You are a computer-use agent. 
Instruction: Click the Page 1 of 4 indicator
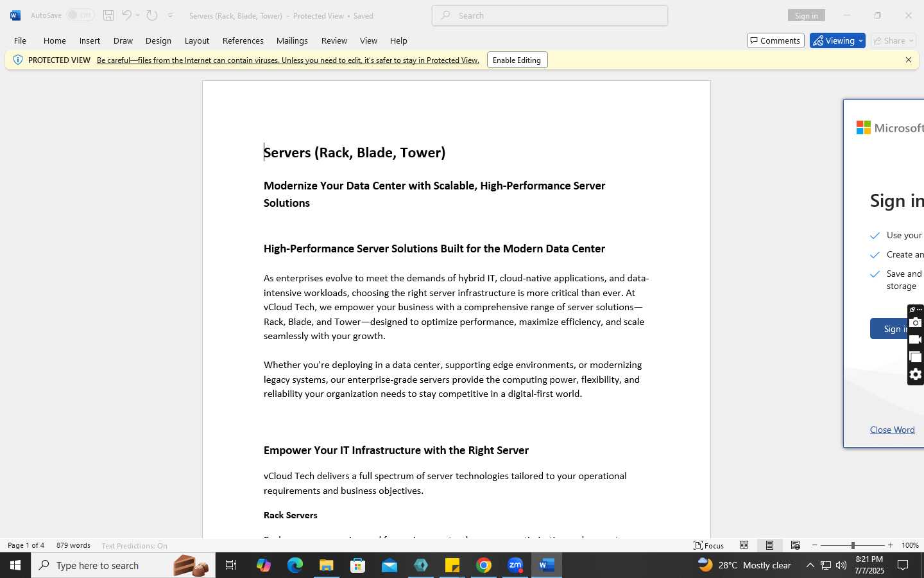pos(26,545)
